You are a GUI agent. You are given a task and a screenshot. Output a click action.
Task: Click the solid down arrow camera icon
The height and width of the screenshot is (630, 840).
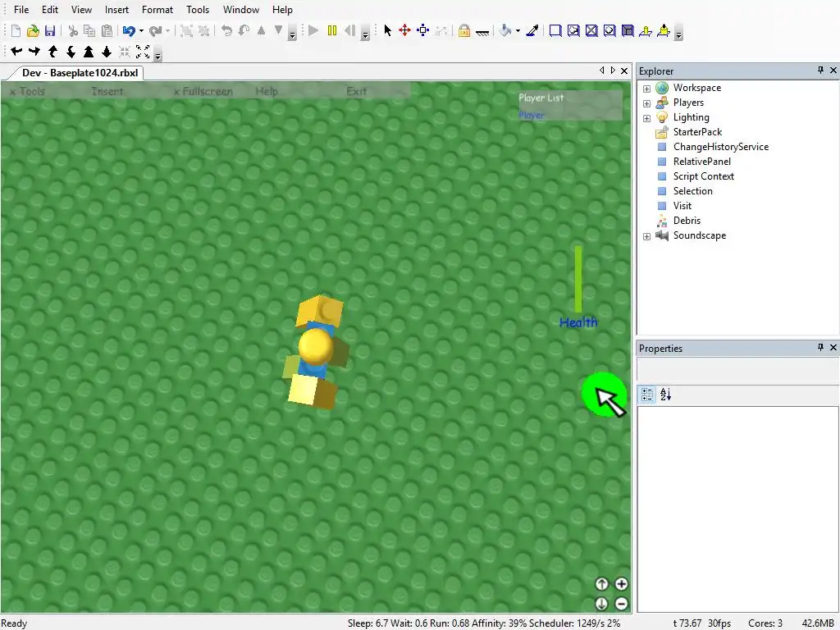point(107,52)
